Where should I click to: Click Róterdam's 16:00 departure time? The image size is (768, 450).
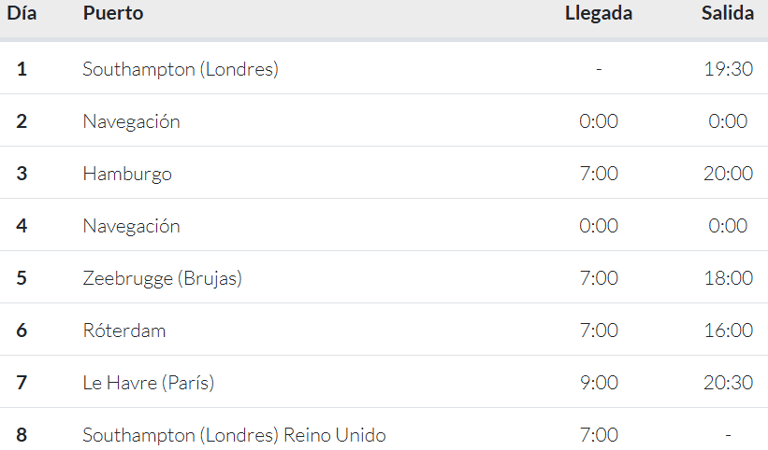tap(728, 331)
